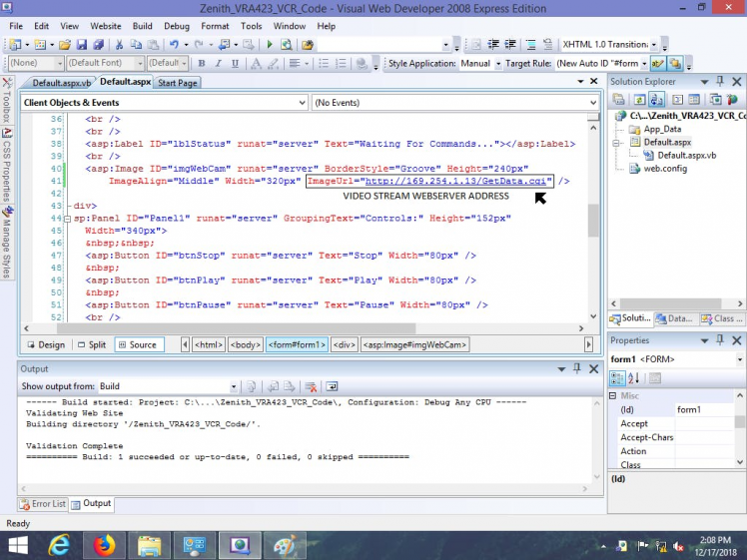Viewport: 747px width, 560px height.
Task: Expand the Show output from Build dropdown
Action: click(234, 386)
